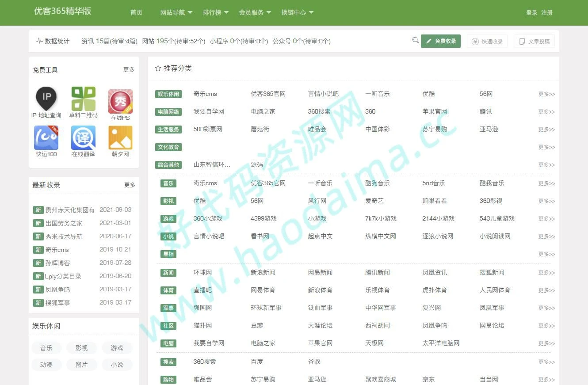Open the 会员服务 dropdown menu
Screen dimensions: 588x385
coord(255,12)
